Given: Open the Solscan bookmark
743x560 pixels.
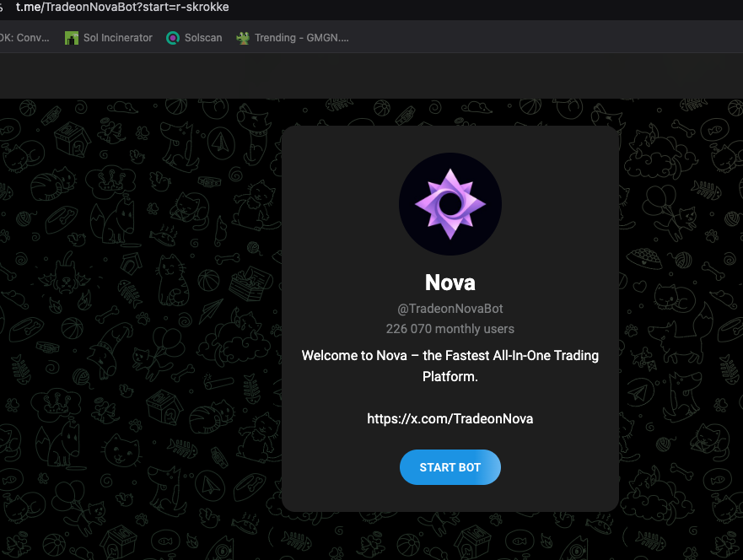Looking at the screenshot, I should (194, 38).
